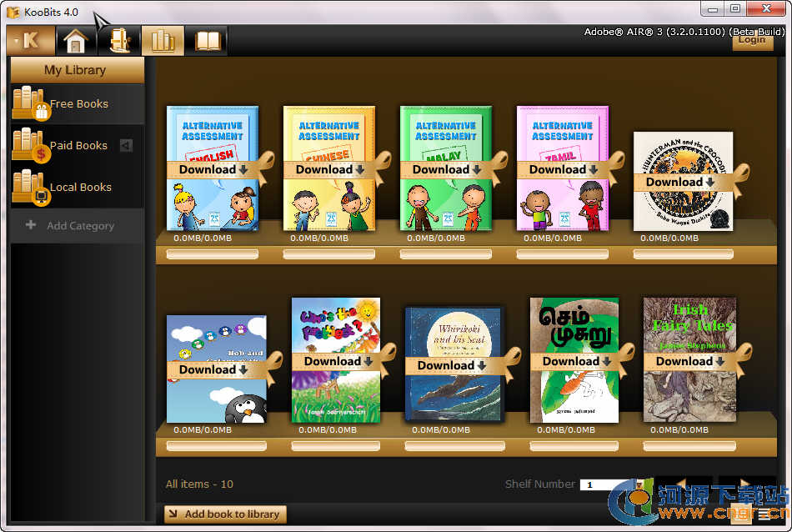Select the Paid Books category
The width and height of the screenshot is (792, 532).
(x=78, y=145)
